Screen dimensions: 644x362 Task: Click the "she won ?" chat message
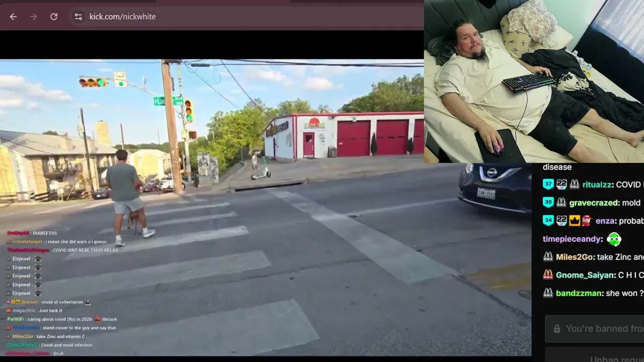[625, 293]
